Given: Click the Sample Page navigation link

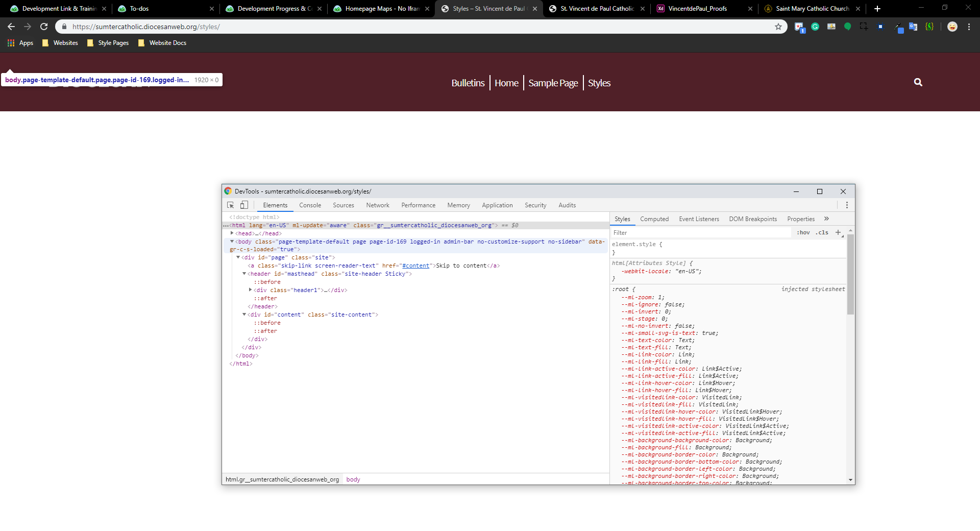Looking at the screenshot, I should tap(553, 83).
